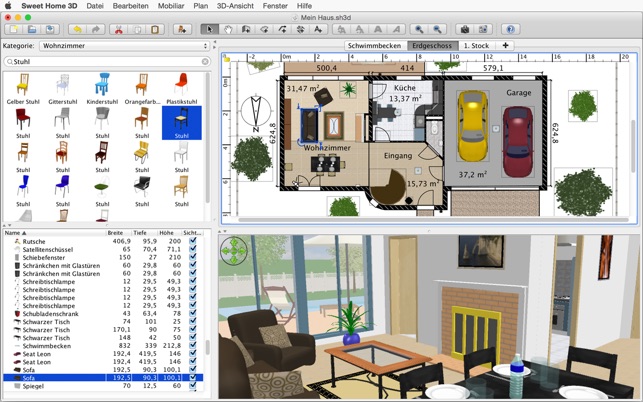Screen dimensions: 643x402
Task: Click the horizontal scrollbar of the plan
Action: [x=433, y=220]
